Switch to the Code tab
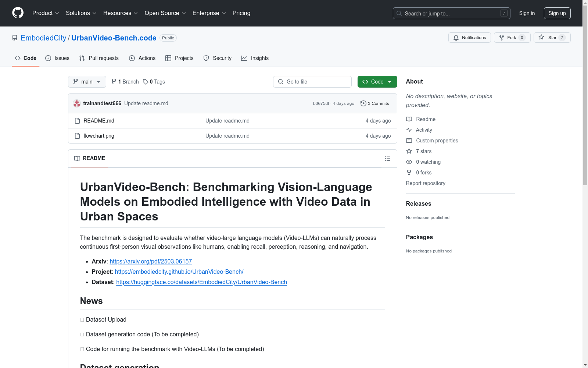The image size is (588, 368). tap(26, 58)
